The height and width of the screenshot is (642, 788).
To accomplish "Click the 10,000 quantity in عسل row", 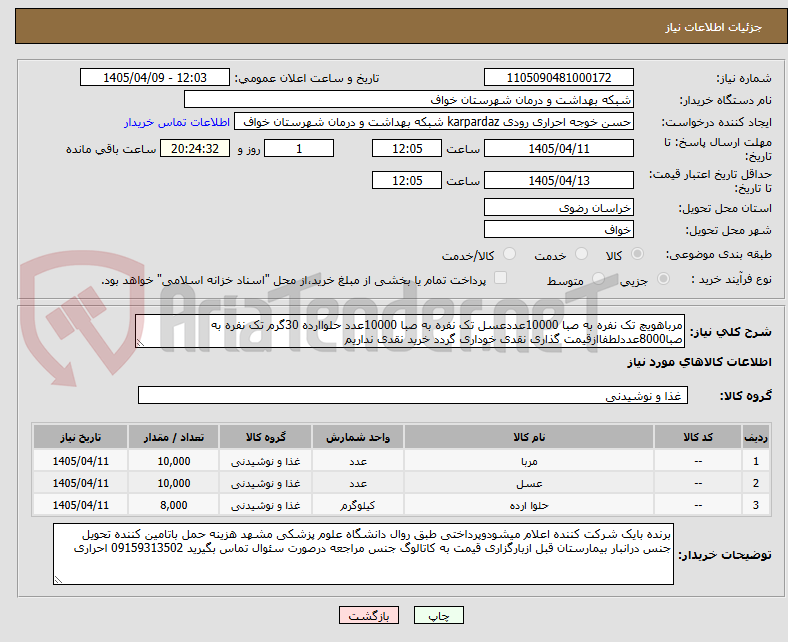I will coord(173,483).
